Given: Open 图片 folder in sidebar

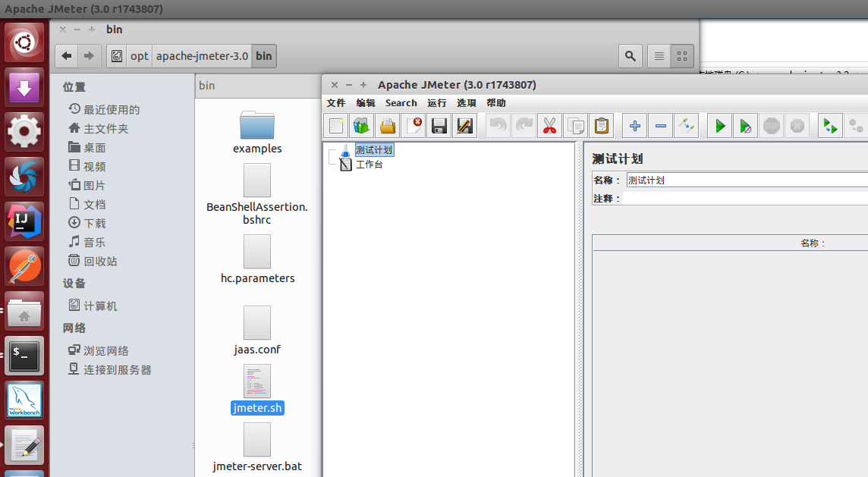Looking at the screenshot, I should click(87, 185).
